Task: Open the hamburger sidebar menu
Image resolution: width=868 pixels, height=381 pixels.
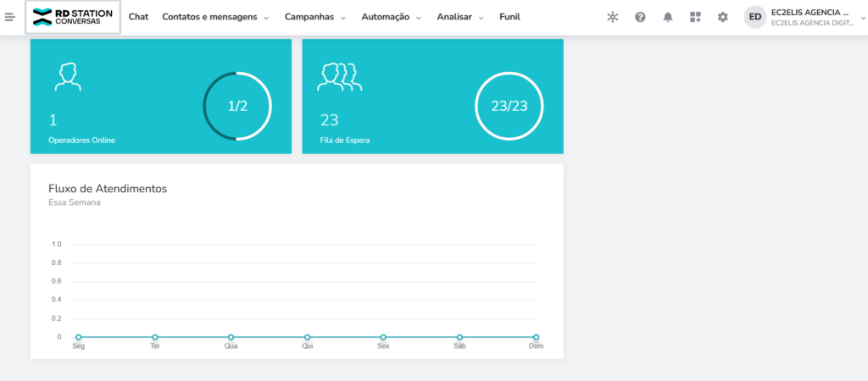Action: click(x=10, y=17)
